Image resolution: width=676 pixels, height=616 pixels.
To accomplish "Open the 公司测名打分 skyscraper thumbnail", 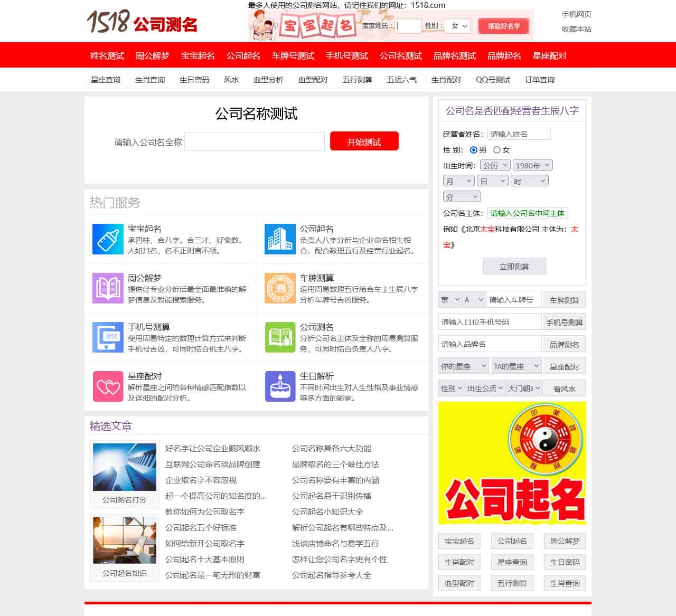I will [x=125, y=467].
